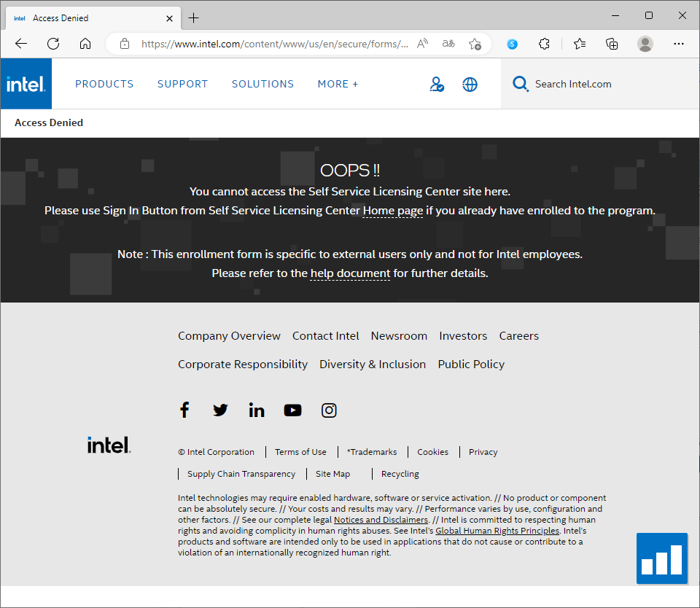Open a new browser tab
Viewport: 700px width, 608px height.
[x=193, y=17]
